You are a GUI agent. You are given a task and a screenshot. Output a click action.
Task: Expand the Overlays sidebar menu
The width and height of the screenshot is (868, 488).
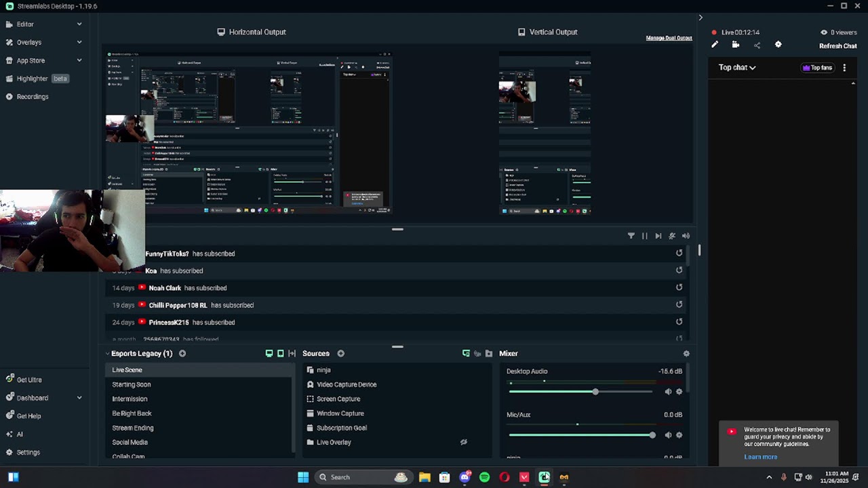[x=44, y=42]
